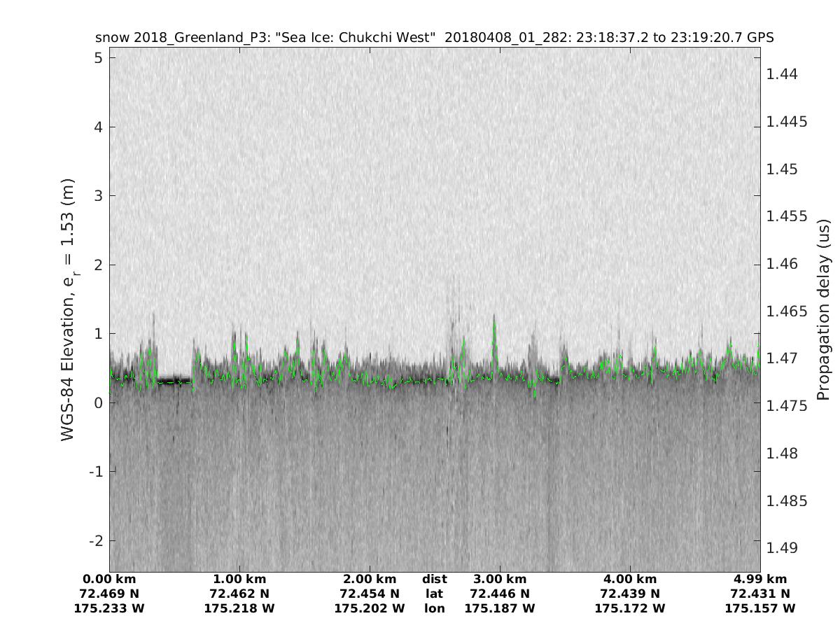
Task: Click the "lat" legend label below the axis
Action: click(x=434, y=594)
